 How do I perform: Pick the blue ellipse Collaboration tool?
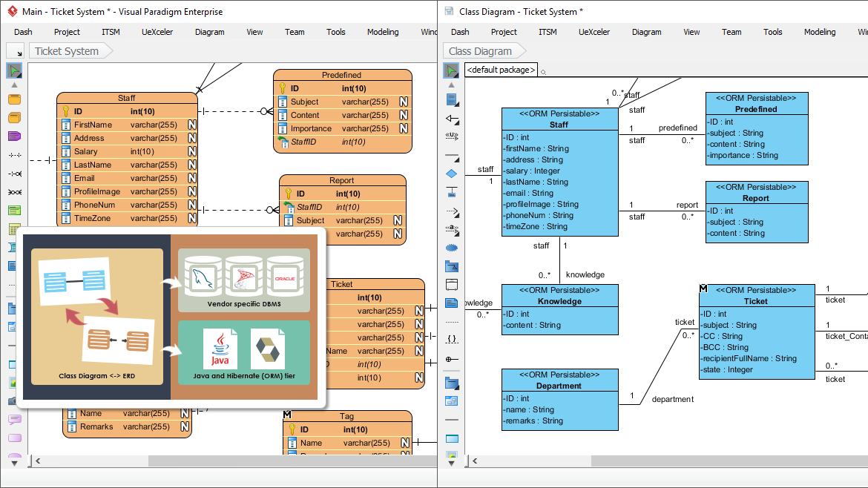[452, 248]
